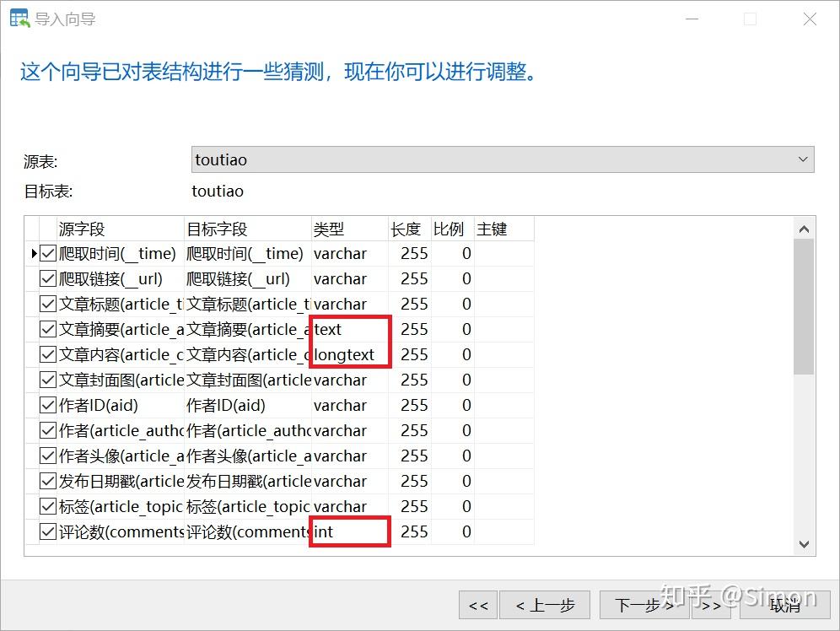The image size is (840, 631).
Task: Click the primary key cell for 作者ID row
Action: coord(503,405)
